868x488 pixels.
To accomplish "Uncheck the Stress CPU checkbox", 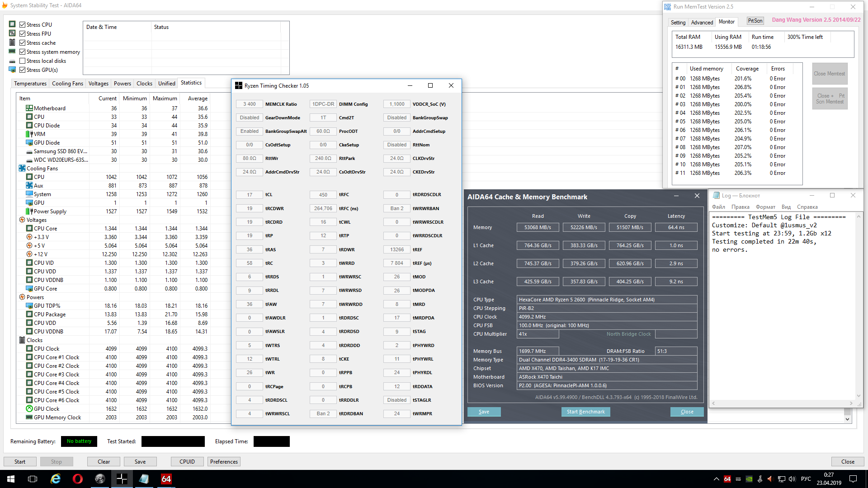I will point(23,25).
